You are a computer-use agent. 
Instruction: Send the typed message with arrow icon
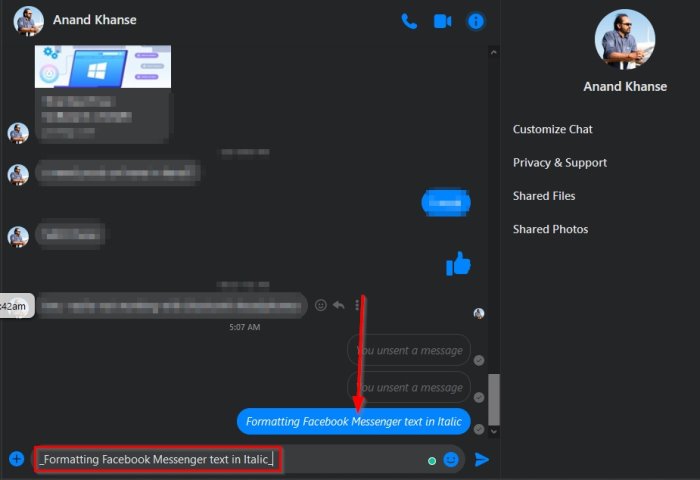tap(482, 459)
